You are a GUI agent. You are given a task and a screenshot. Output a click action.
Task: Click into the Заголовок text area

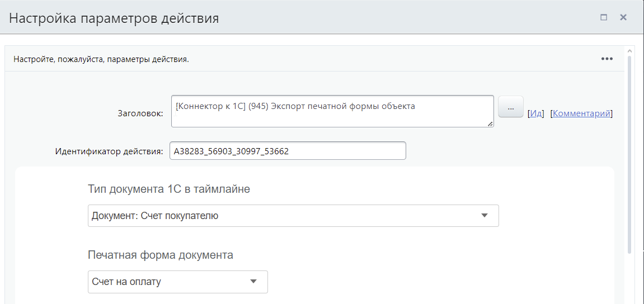tap(332, 111)
